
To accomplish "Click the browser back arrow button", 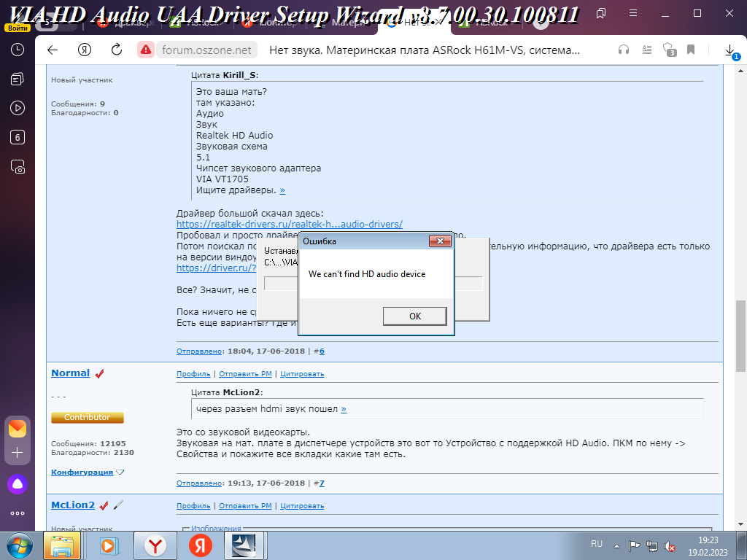I will point(52,50).
